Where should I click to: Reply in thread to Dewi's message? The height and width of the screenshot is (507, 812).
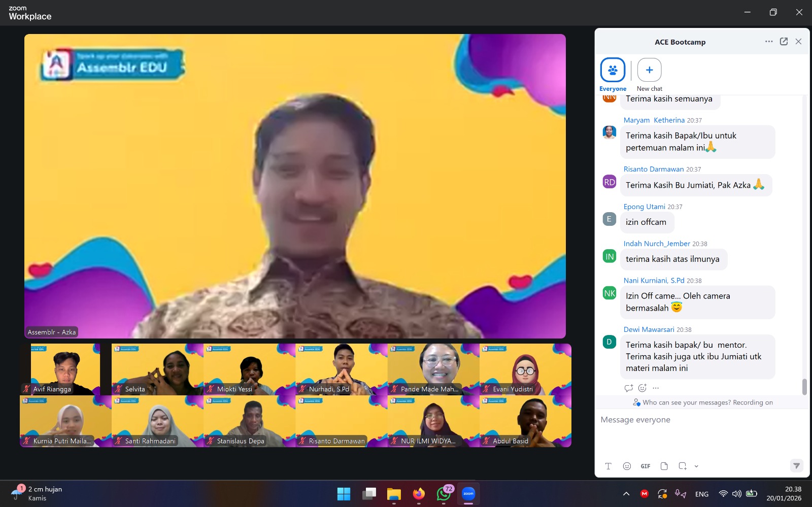tap(629, 388)
